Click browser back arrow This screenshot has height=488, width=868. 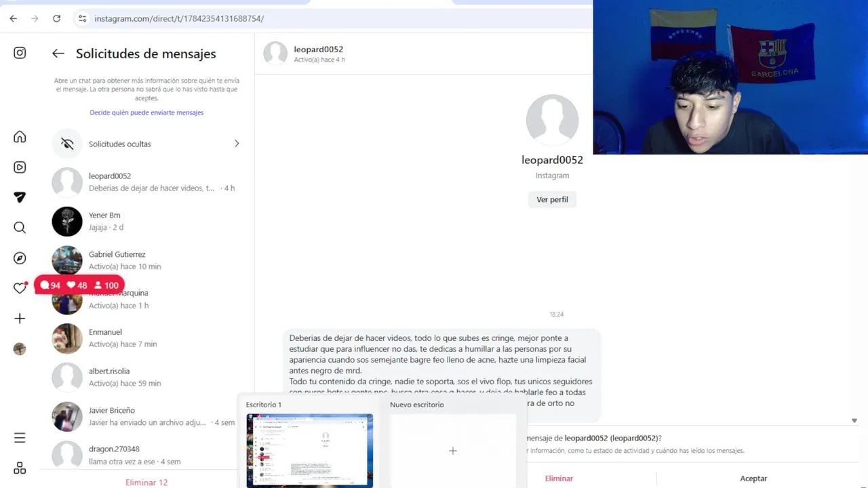coord(14,18)
